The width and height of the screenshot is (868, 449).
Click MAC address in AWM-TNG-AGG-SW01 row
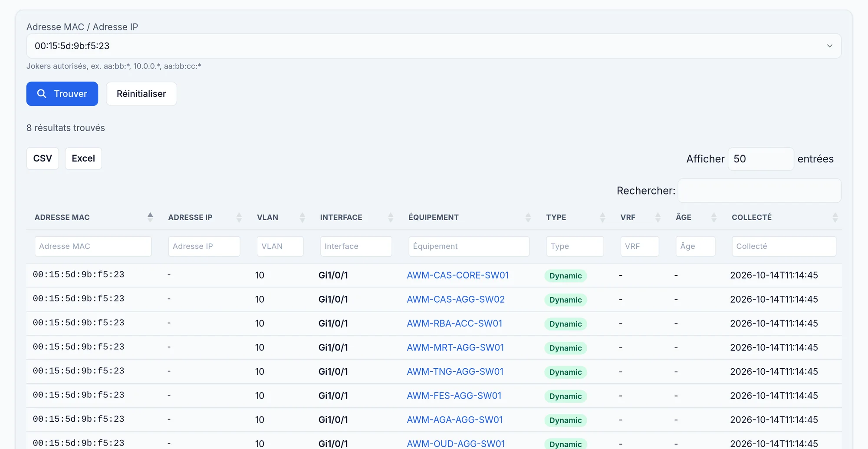(x=79, y=371)
